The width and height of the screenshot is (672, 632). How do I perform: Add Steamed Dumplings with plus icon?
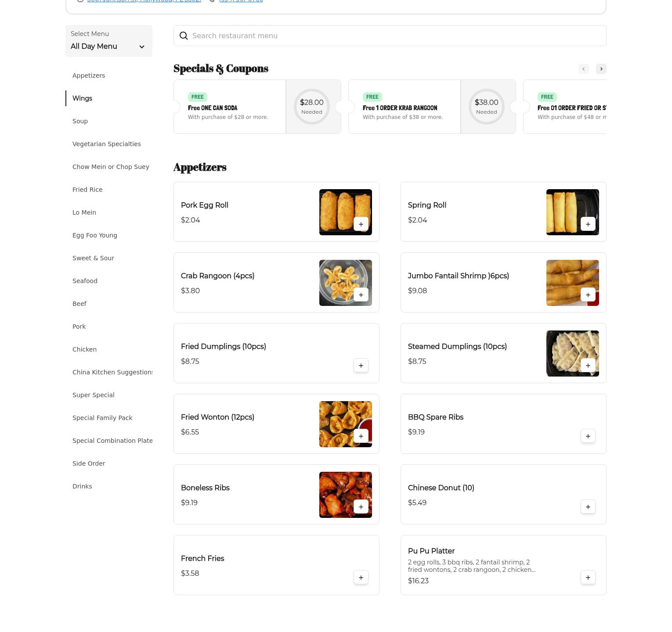588,366
